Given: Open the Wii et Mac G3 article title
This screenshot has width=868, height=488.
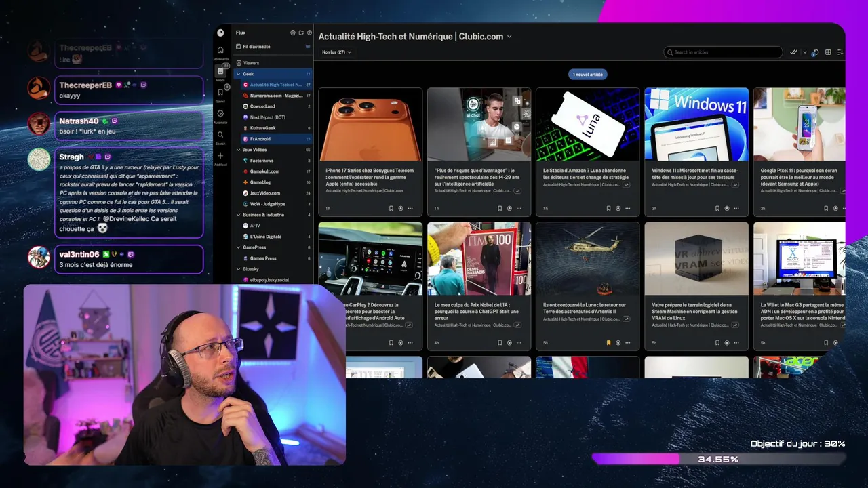Looking at the screenshot, I should (802, 312).
